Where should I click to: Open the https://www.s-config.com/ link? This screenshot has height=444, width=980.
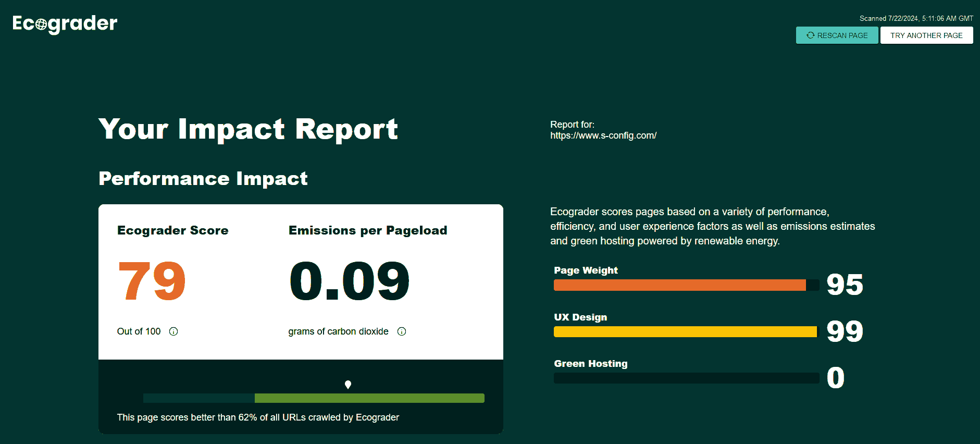pyautogui.click(x=603, y=135)
